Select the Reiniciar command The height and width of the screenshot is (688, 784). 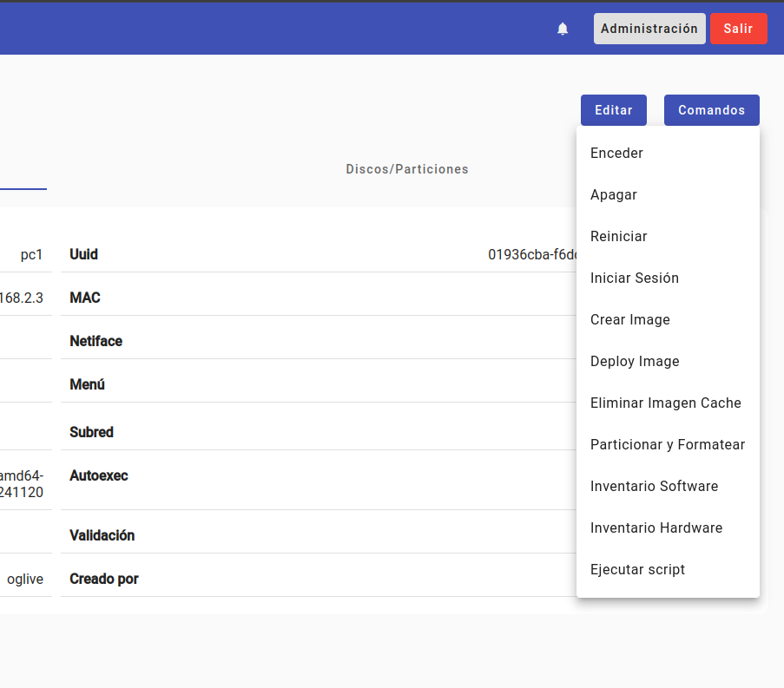tap(618, 237)
